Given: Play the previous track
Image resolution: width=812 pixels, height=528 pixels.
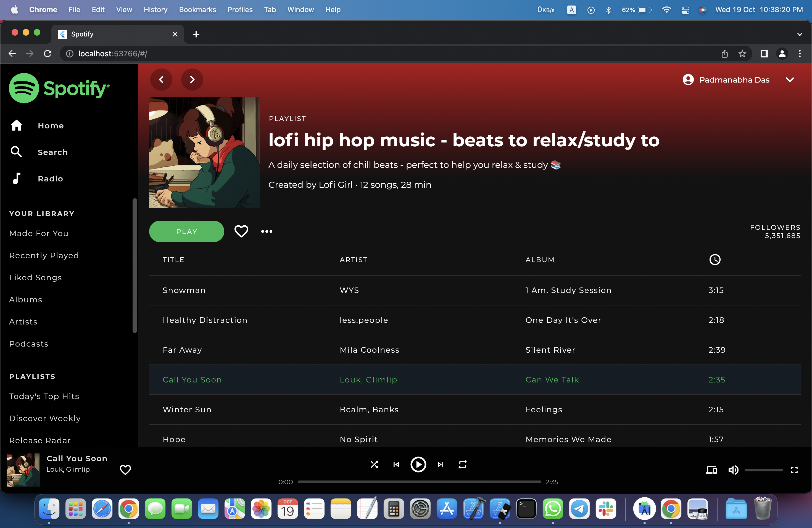Looking at the screenshot, I should tap(396, 464).
